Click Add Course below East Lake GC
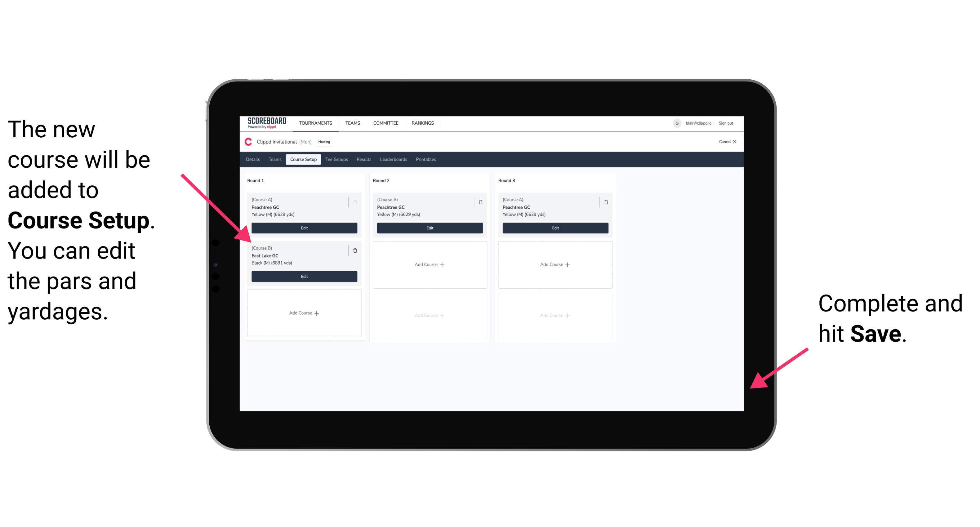The height and width of the screenshot is (527, 980). click(303, 313)
